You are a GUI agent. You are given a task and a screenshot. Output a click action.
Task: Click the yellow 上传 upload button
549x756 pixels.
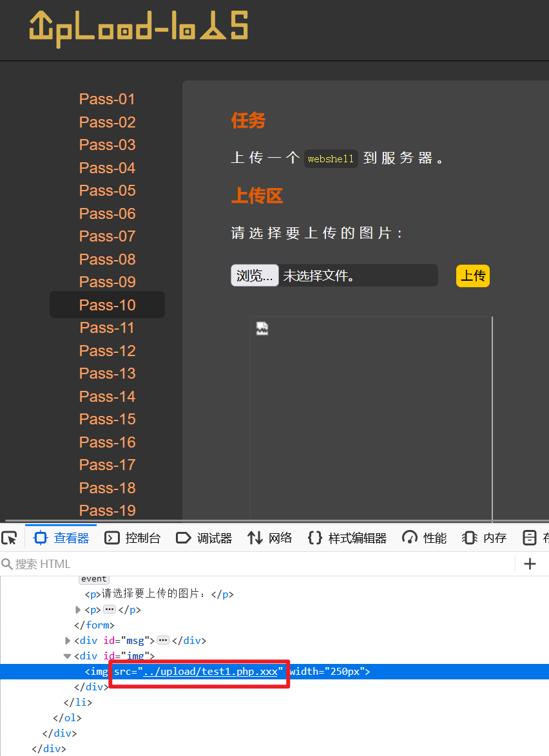(473, 276)
